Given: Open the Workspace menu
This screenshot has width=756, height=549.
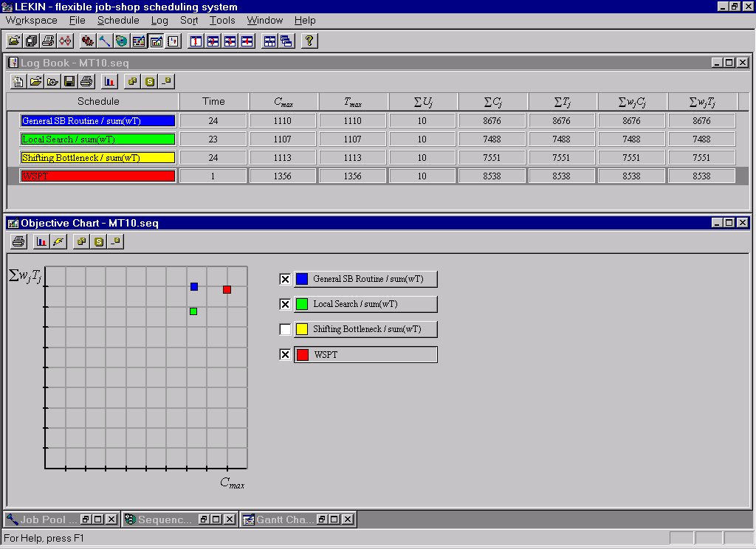Looking at the screenshot, I should [x=31, y=21].
